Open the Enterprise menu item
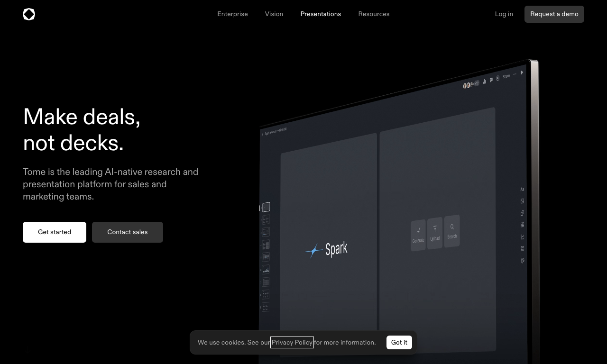 click(232, 14)
